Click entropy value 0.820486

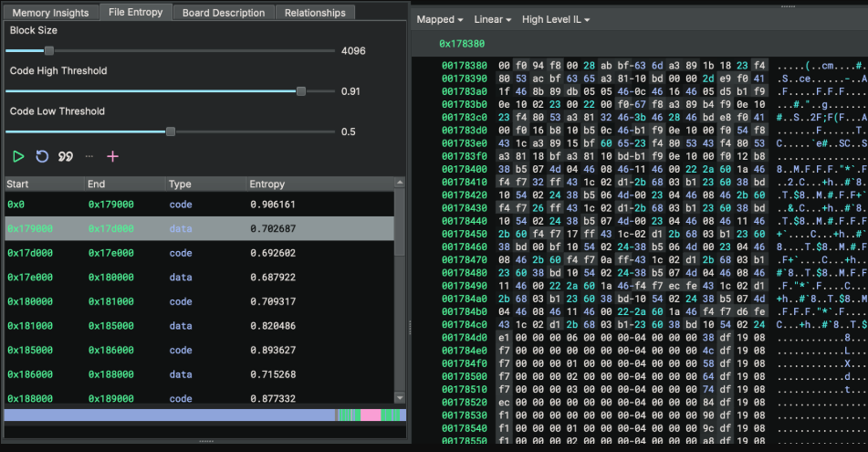coord(273,326)
